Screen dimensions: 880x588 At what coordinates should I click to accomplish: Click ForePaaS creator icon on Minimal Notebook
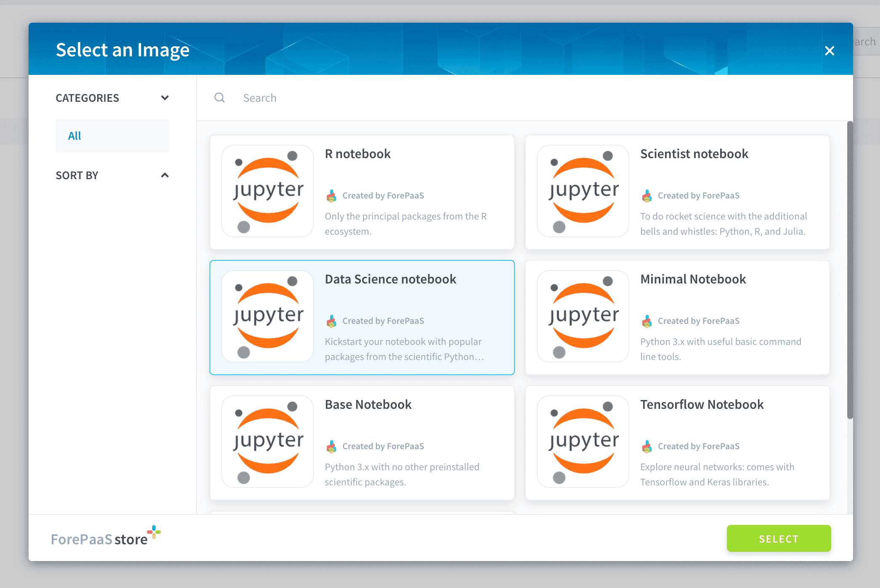point(647,321)
